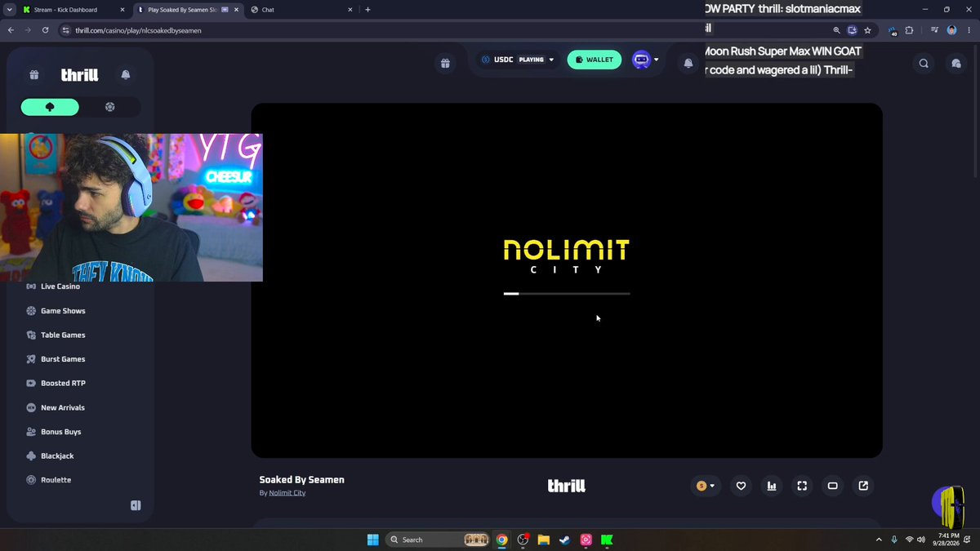
Task: Open a new browser tab
Action: [367, 10]
